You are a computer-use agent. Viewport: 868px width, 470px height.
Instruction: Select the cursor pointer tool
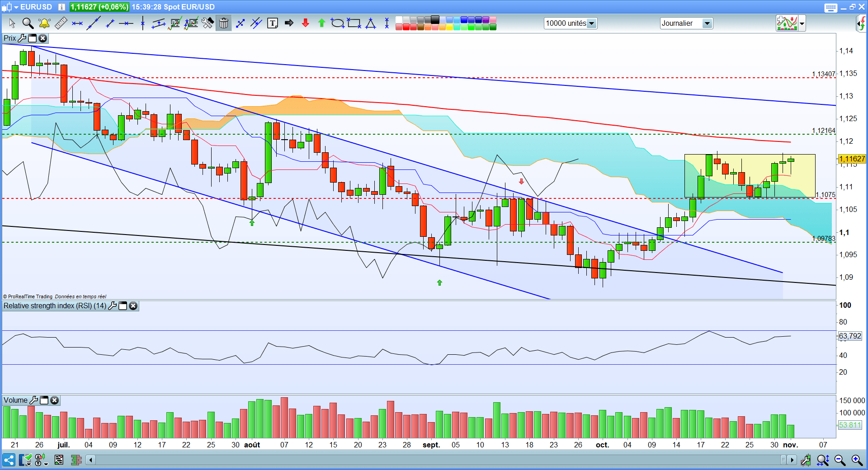(12, 23)
